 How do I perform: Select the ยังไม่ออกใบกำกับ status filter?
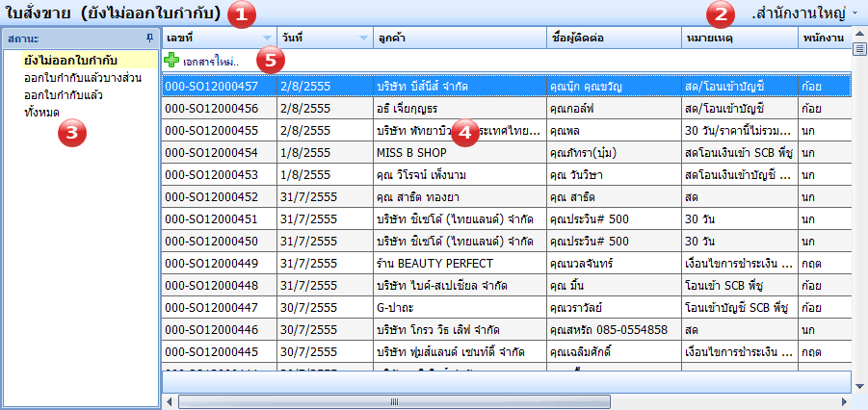click(x=65, y=60)
